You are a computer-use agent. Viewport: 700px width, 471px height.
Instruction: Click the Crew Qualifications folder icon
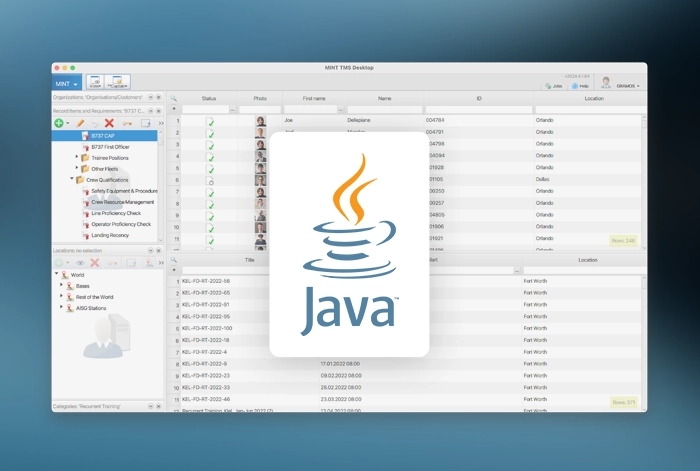80,180
